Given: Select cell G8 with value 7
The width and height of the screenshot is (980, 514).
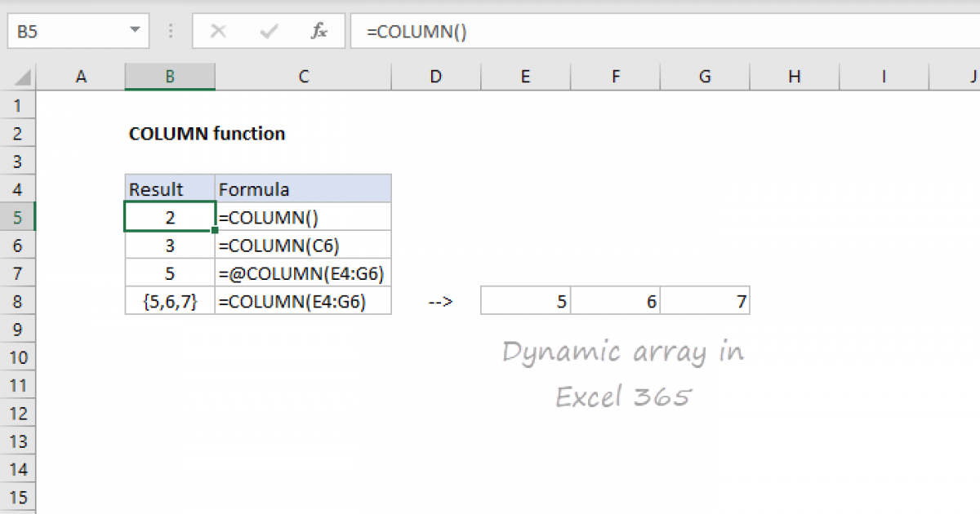Looking at the screenshot, I should coord(705,302).
